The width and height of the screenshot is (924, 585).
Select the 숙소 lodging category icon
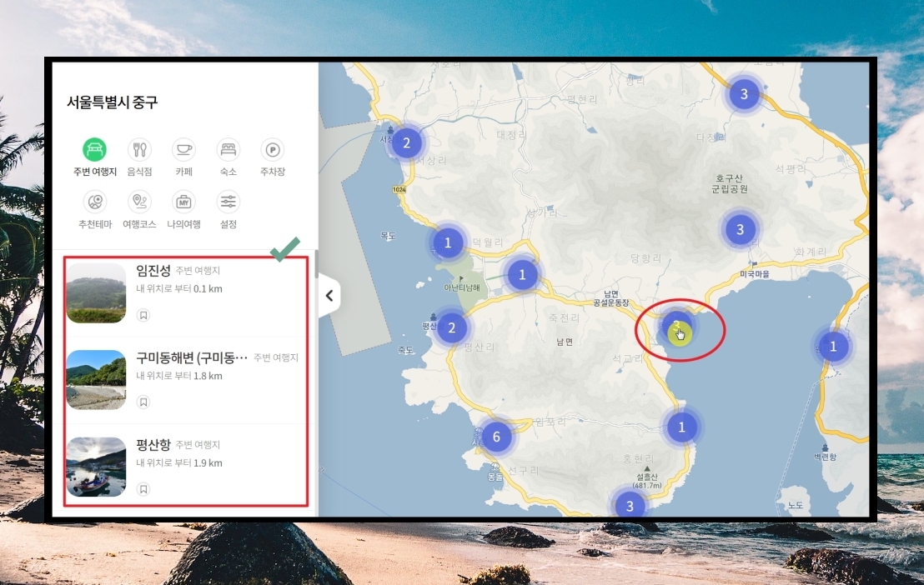[x=228, y=150]
